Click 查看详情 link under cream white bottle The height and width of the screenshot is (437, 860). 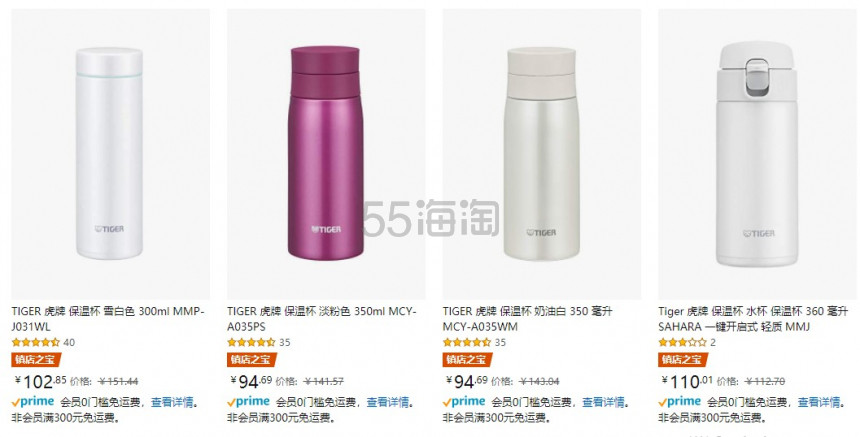(x=603, y=402)
